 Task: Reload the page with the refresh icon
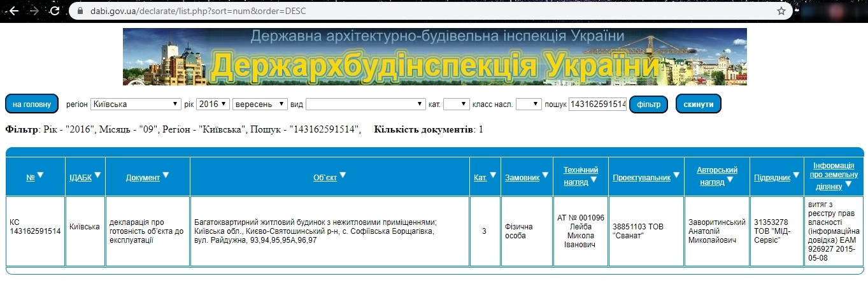point(55,11)
